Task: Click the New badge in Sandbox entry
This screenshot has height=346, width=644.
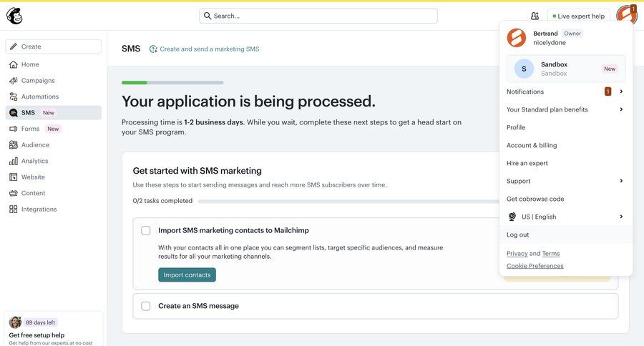Action: (x=610, y=69)
